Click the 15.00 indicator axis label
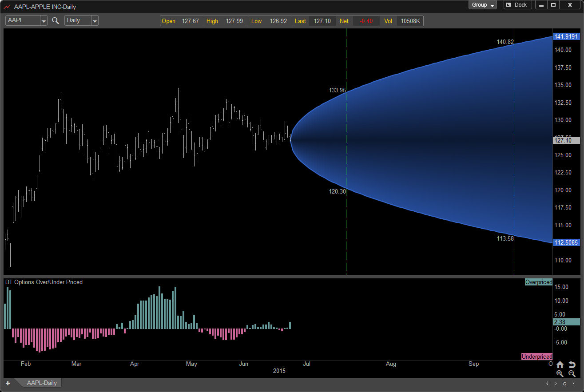The image size is (584, 392). (561, 287)
